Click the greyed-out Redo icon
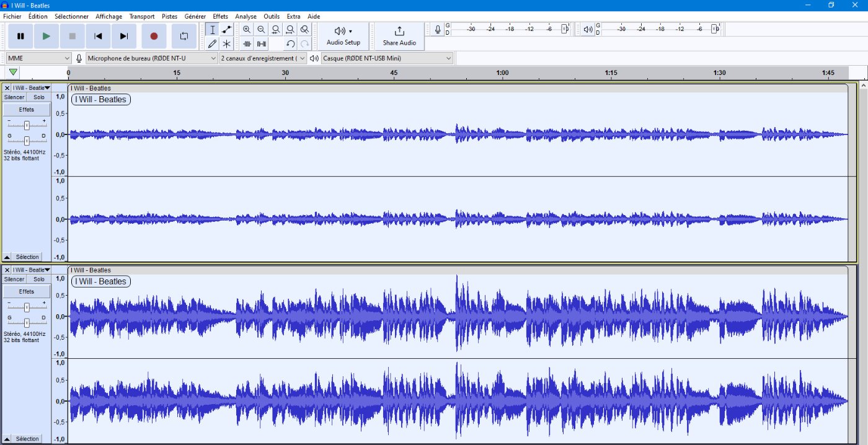868x445 pixels. [304, 43]
